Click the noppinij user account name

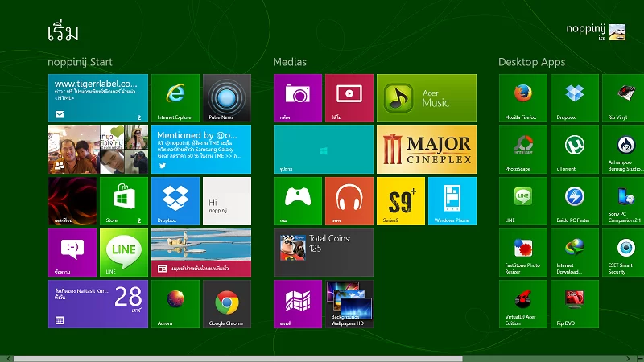point(586,29)
